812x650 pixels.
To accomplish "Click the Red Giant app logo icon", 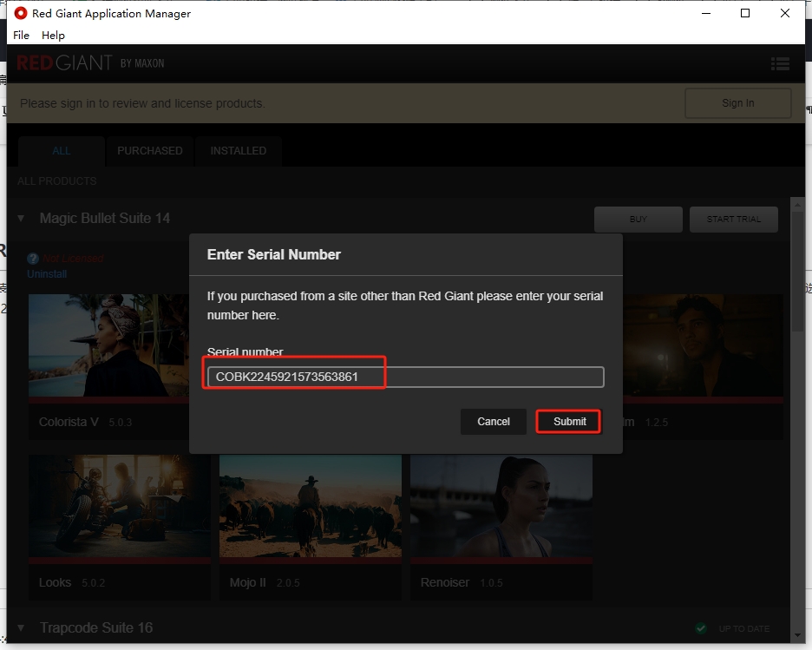I will pyautogui.click(x=21, y=13).
